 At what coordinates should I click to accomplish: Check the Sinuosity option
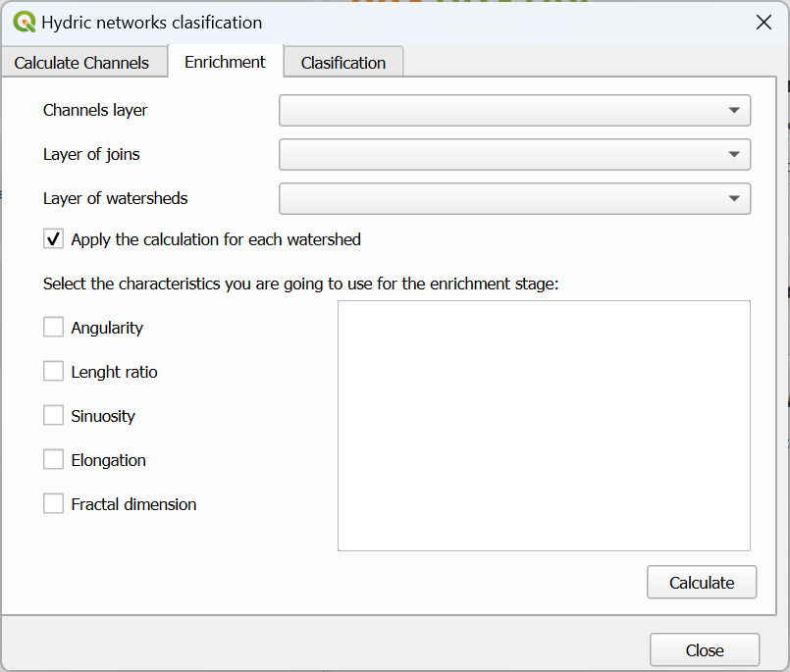point(53,416)
